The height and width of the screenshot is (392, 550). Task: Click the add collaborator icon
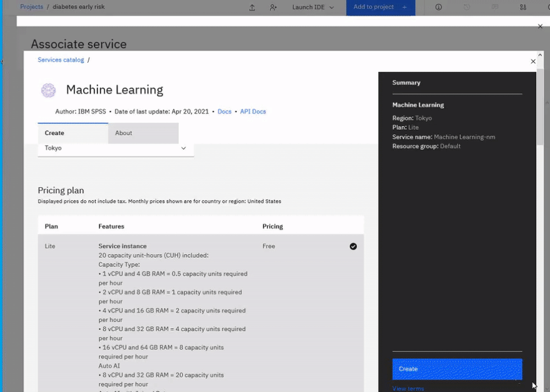click(x=273, y=7)
